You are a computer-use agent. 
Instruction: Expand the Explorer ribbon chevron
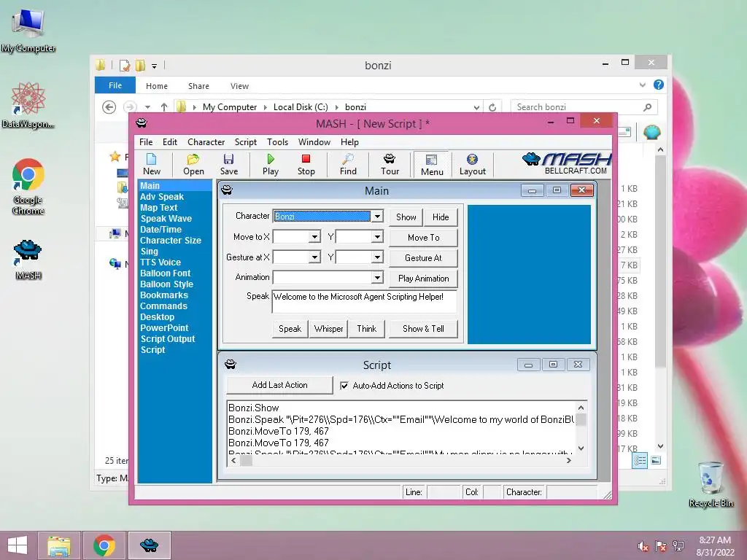click(642, 85)
